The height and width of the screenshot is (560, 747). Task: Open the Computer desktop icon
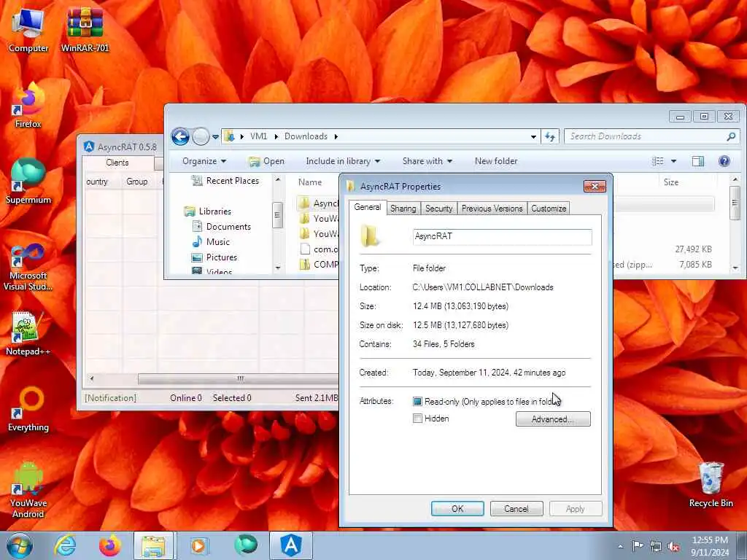click(28, 29)
